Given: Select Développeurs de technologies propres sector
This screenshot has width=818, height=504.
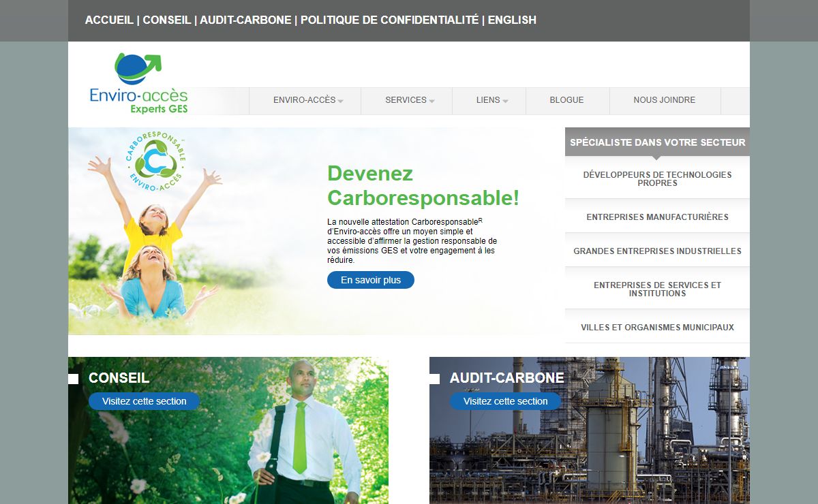Looking at the screenshot, I should (657, 178).
